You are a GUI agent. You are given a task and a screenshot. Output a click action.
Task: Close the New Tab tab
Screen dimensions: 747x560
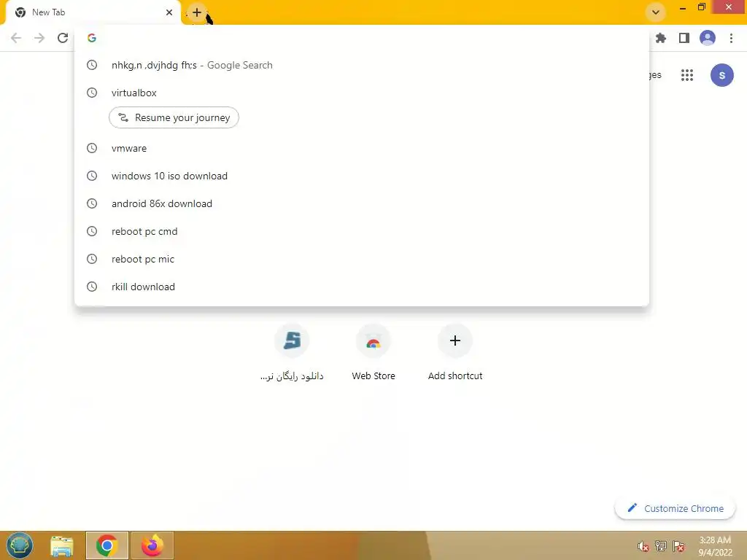tap(169, 12)
